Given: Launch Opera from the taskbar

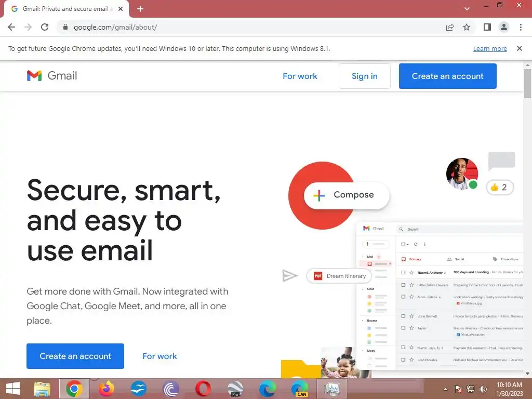Looking at the screenshot, I should tap(203, 389).
